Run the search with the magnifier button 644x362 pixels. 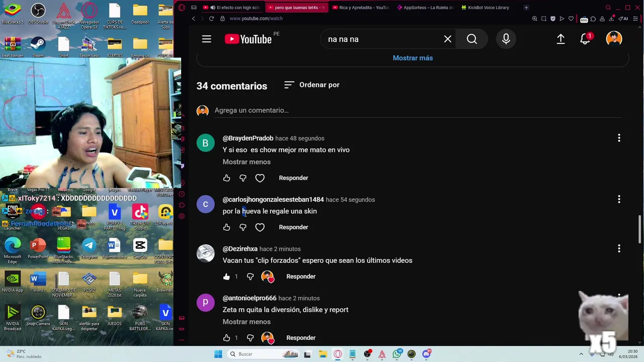(471, 39)
